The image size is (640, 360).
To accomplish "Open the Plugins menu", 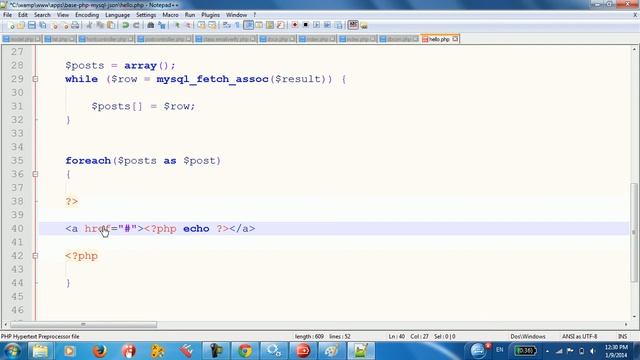I will tap(211, 15).
